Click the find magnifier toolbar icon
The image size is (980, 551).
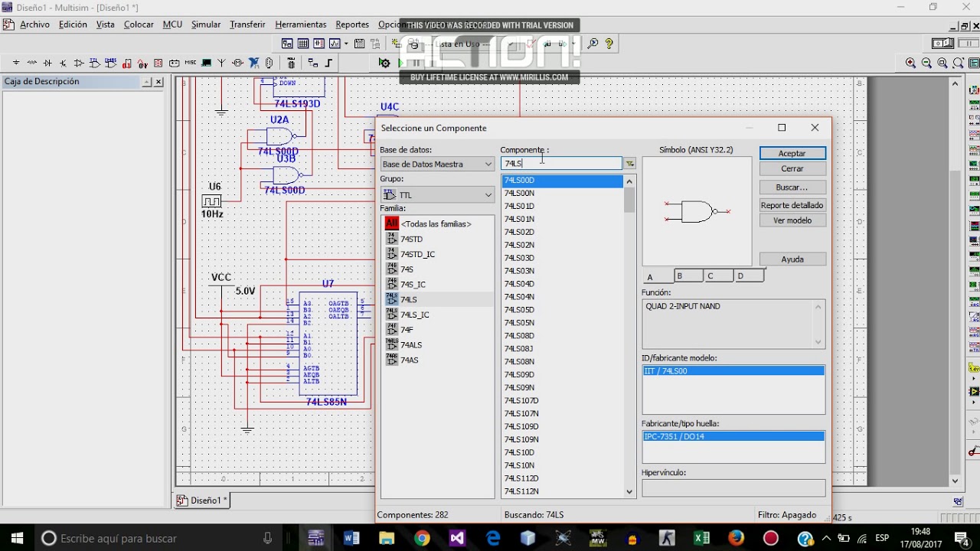coord(593,44)
